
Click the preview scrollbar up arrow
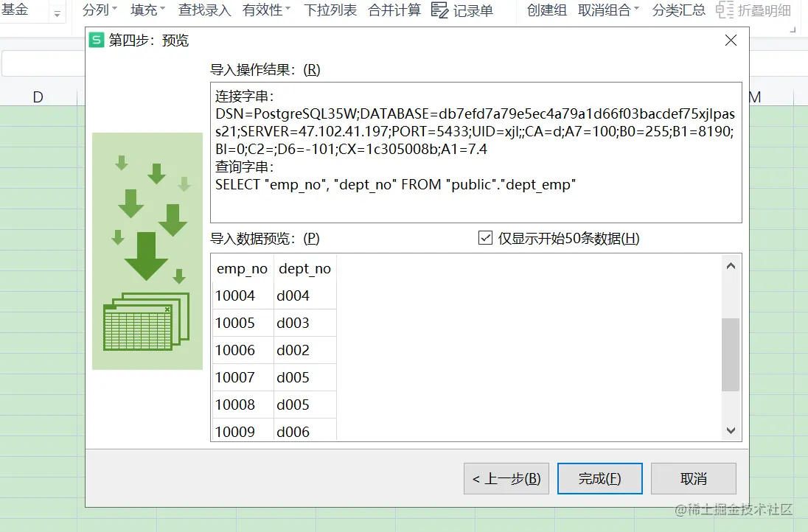click(731, 266)
